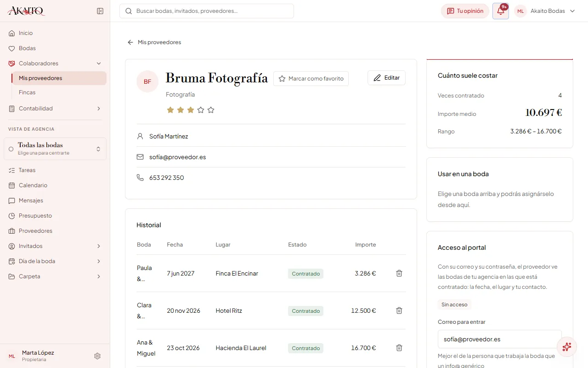Viewport: 588px width, 368px height.
Task: Delete the Hacienda El Laurel history row
Action: tap(399, 348)
